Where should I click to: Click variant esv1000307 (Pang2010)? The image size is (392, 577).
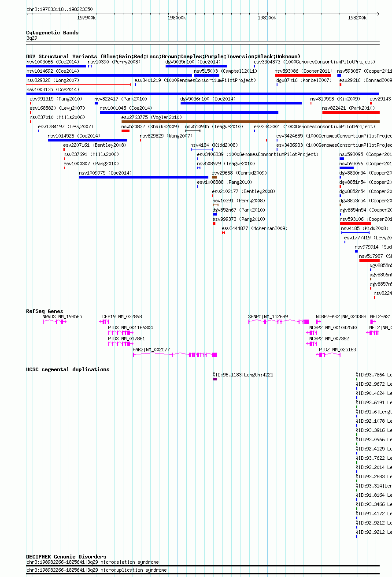(91, 164)
